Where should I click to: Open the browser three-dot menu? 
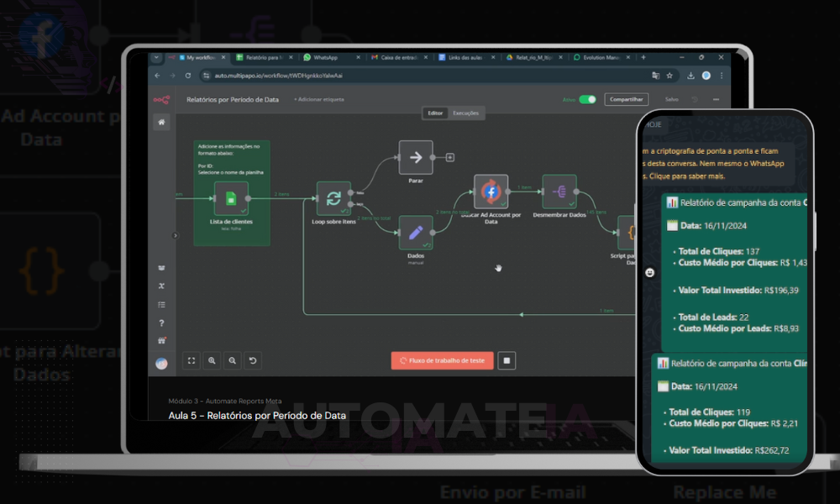721,76
